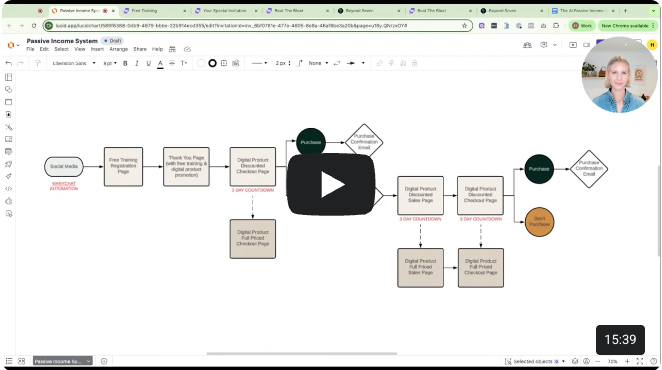The height and width of the screenshot is (370, 662).
Task: Switch to the Your Special Invitation tab
Action: [x=225, y=11]
